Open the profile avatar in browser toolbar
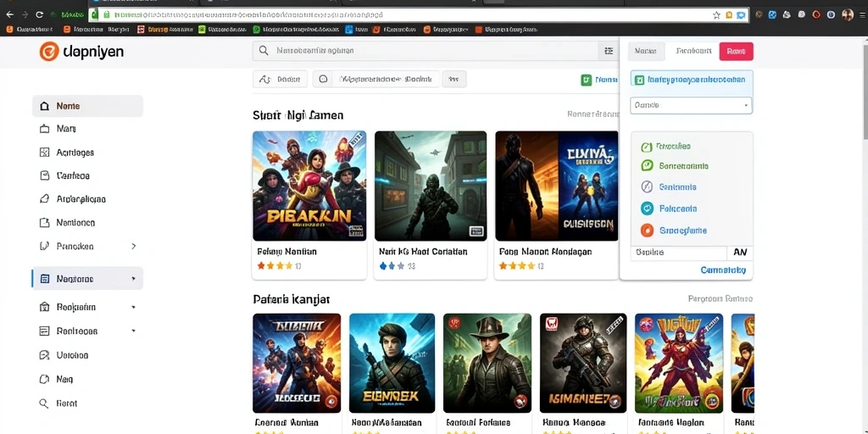Screen dimensions: 868x434 click(848, 15)
